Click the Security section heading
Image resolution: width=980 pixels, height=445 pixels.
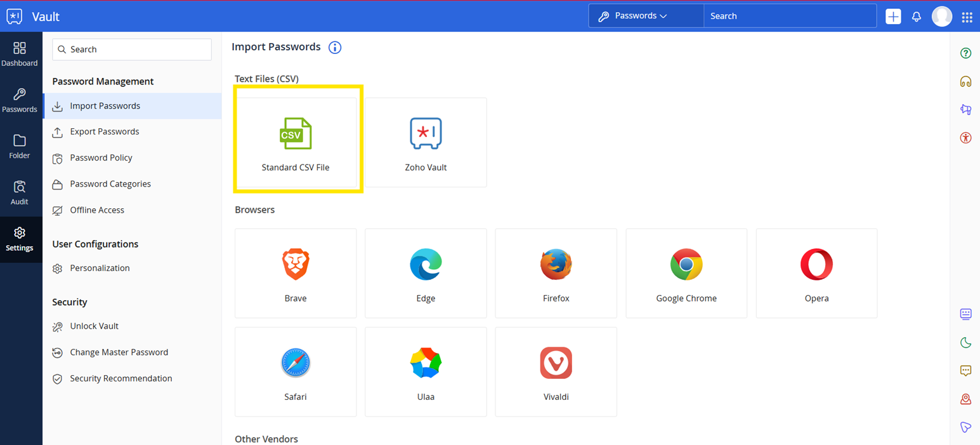[70, 302]
